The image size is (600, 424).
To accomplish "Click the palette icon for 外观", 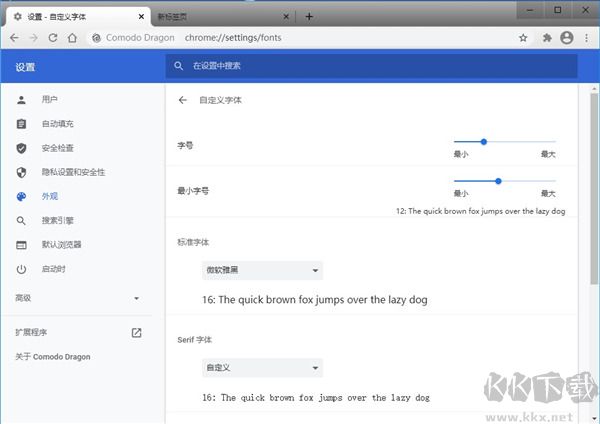I will tap(21, 197).
